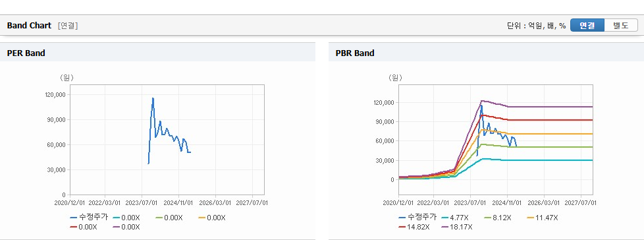This screenshot has height=240, width=644.
Task: Switch to the 별도 view toggle
Action: tap(620, 26)
